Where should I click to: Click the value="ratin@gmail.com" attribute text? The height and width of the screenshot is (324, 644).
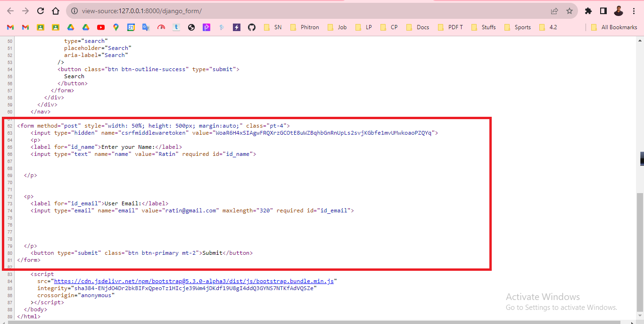[x=180, y=211]
